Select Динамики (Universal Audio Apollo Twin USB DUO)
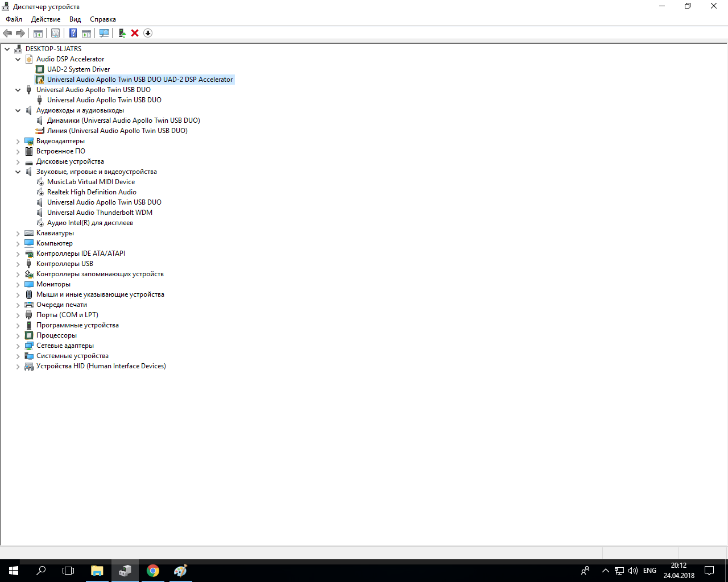 point(123,120)
